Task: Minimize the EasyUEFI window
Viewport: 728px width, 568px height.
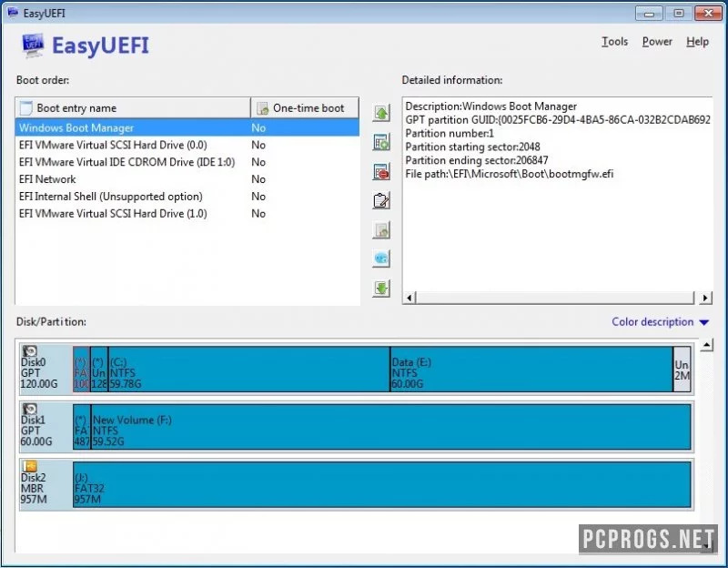Action: (649, 14)
